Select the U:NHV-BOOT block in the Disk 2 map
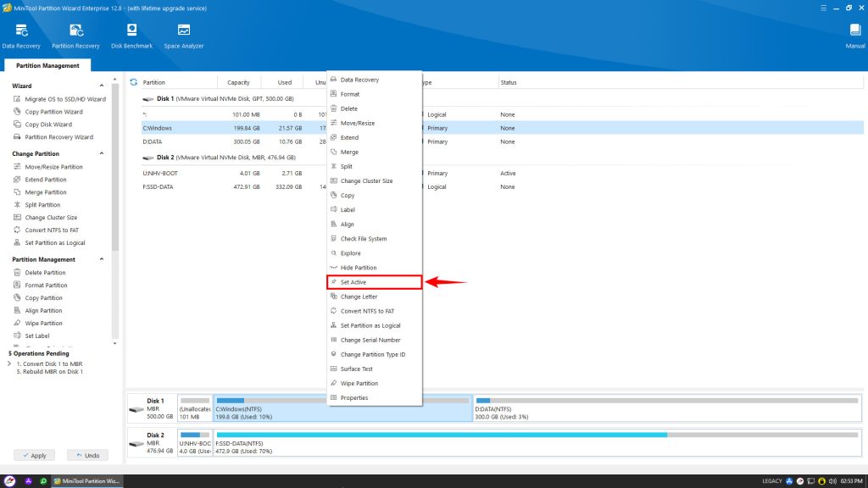 click(195, 442)
